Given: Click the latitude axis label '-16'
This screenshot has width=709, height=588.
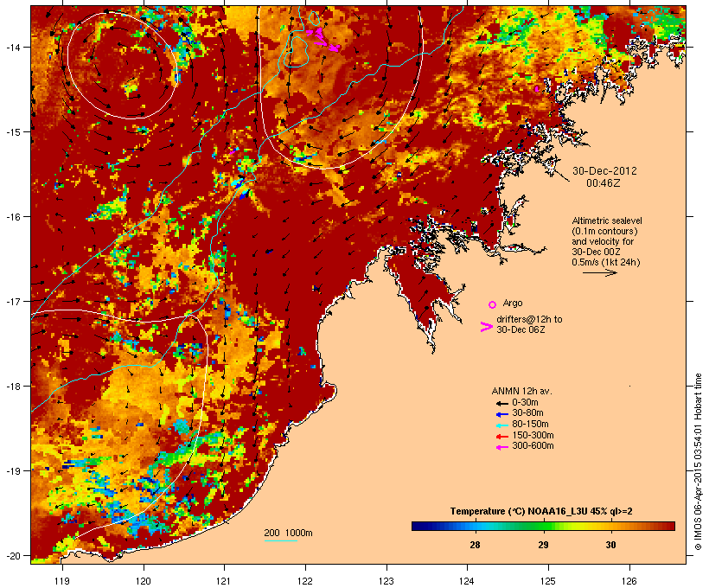Looking at the screenshot, I should 12,217.
